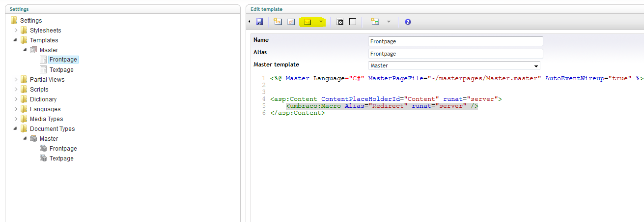The image size is (644, 222).
Task: Expand the Scripts node arrow
Action: click(16, 90)
